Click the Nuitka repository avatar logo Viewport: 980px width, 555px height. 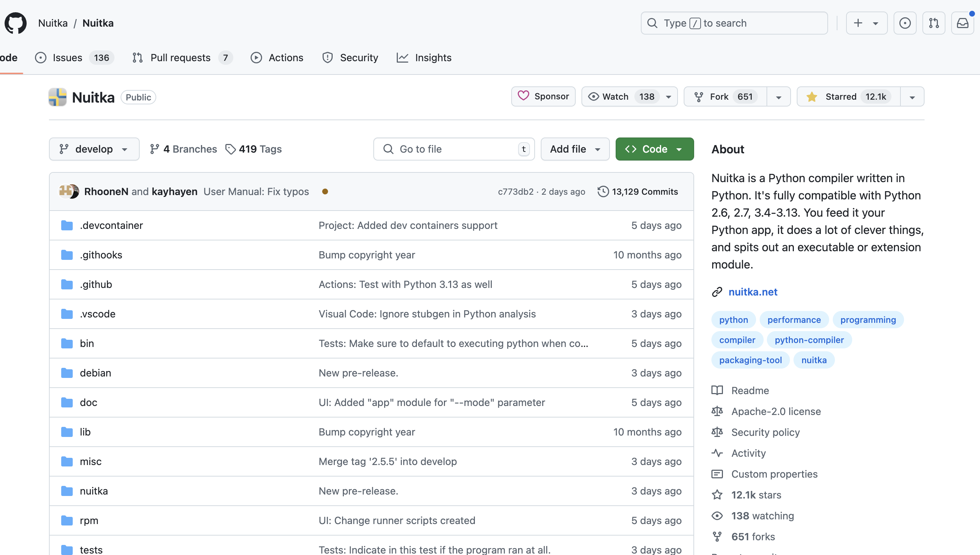pos(58,97)
